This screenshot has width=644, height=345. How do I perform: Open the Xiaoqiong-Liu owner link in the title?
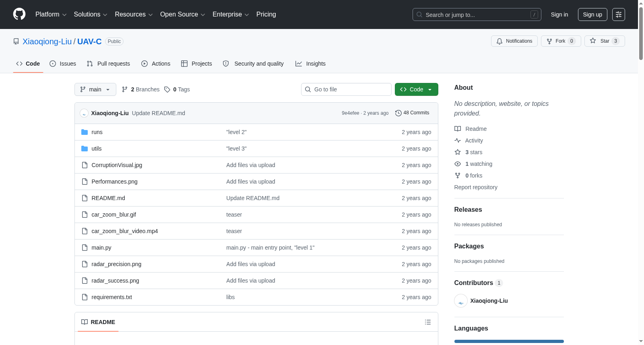pyautogui.click(x=47, y=41)
